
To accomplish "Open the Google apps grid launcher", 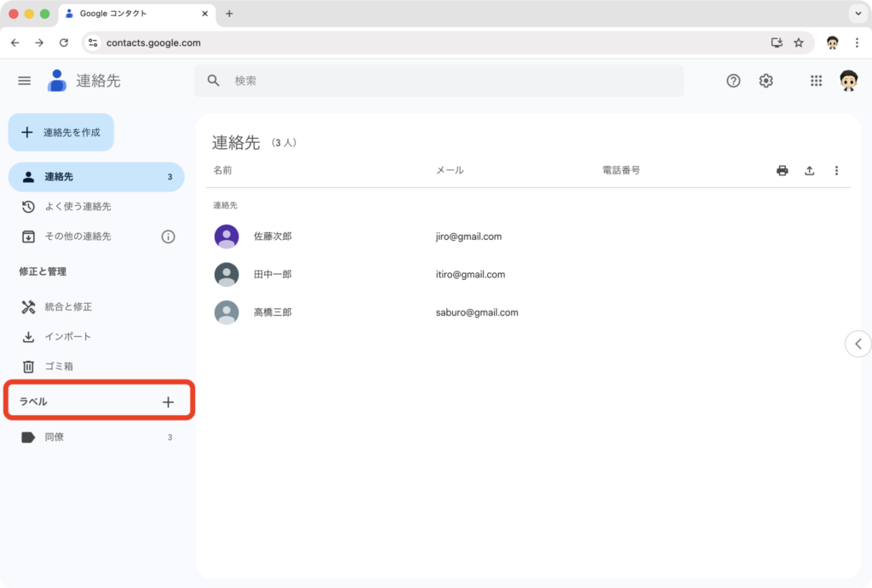I will 816,81.
